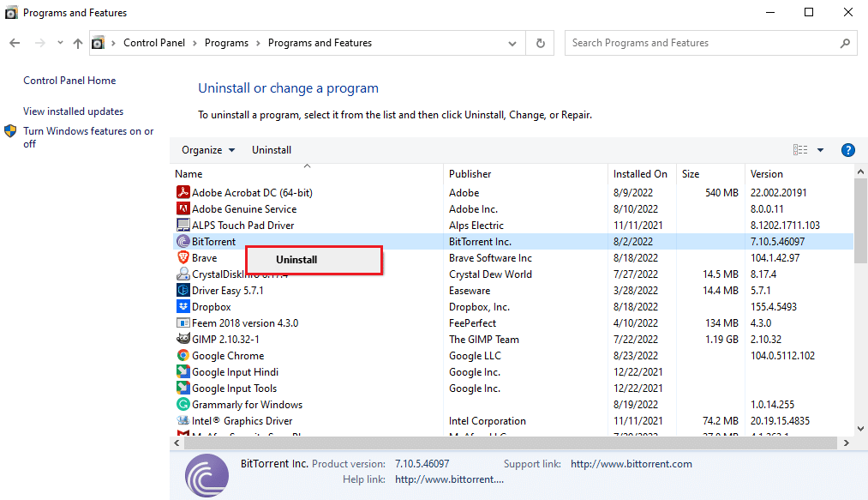This screenshot has height=500, width=868.
Task: Click the horizontal scrollbar right arrow
Action: click(846, 443)
